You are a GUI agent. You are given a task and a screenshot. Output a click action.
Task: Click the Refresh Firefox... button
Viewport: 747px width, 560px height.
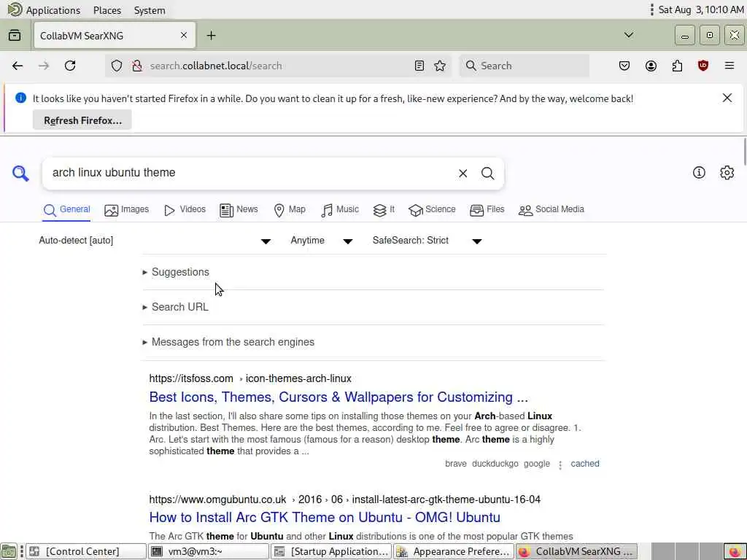[x=82, y=120]
